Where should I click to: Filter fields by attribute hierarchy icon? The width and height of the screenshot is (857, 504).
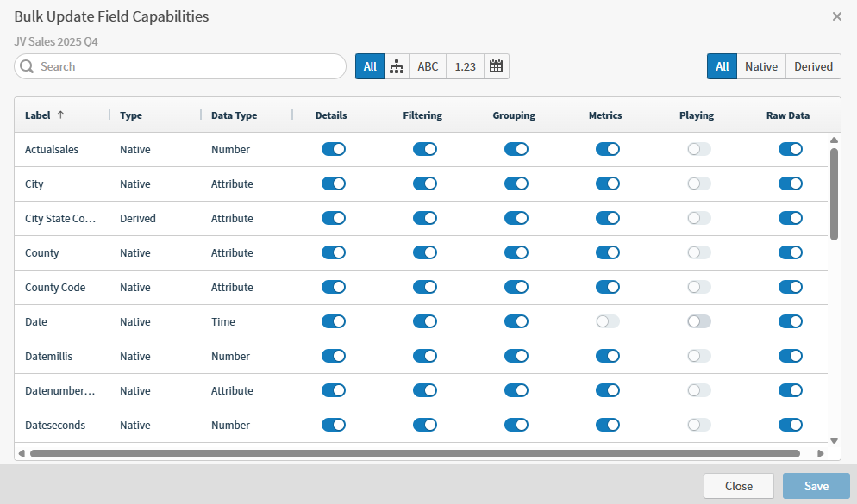click(x=397, y=66)
